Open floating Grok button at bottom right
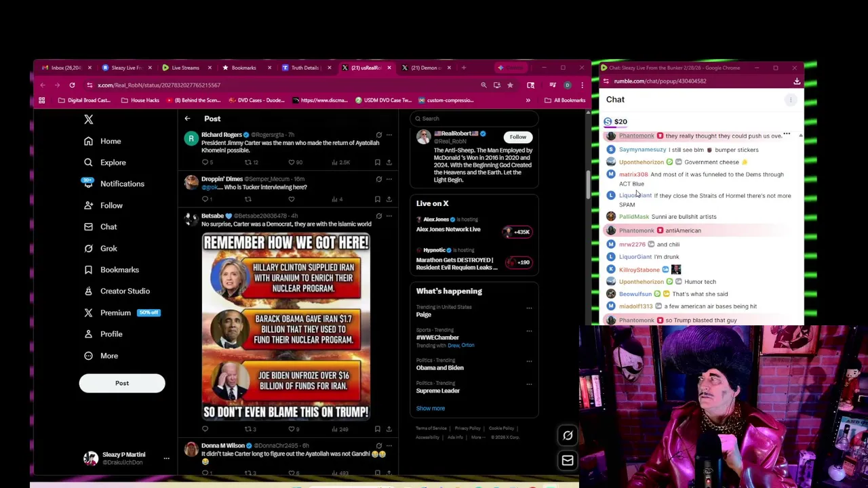The width and height of the screenshot is (868, 488). click(568, 436)
